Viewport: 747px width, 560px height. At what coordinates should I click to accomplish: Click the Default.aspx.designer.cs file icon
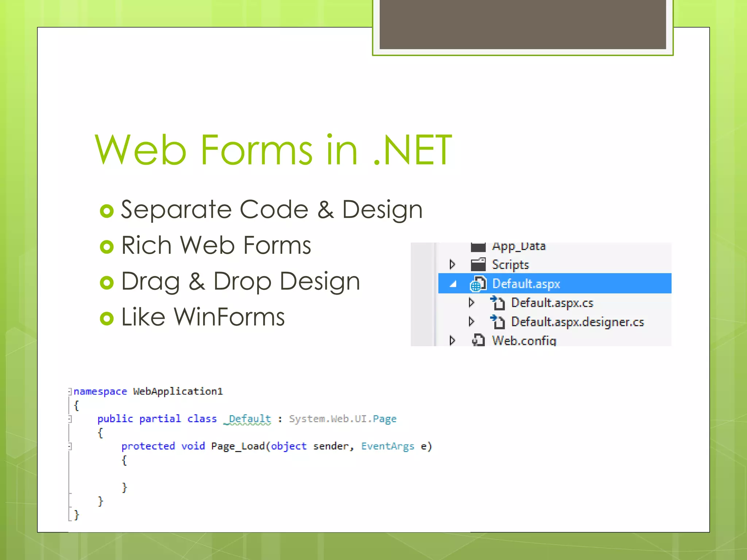point(497,322)
